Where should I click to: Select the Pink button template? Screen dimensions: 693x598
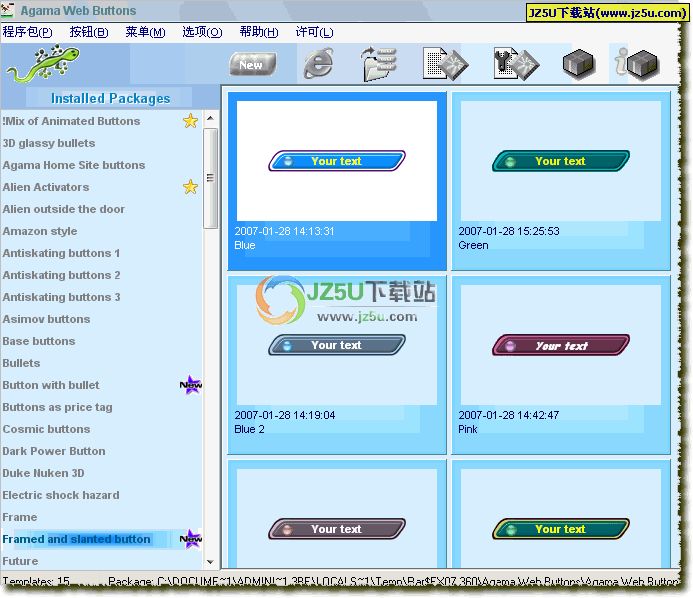pyautogui.click(x=561, y=365)
